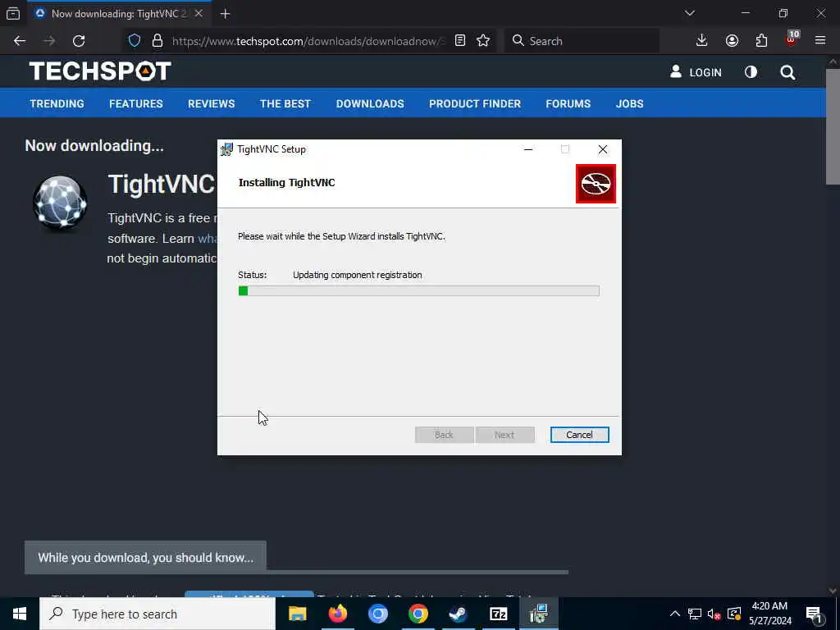
Task: Select the Now downloading TightVNC tab
Action: (119, 14)
